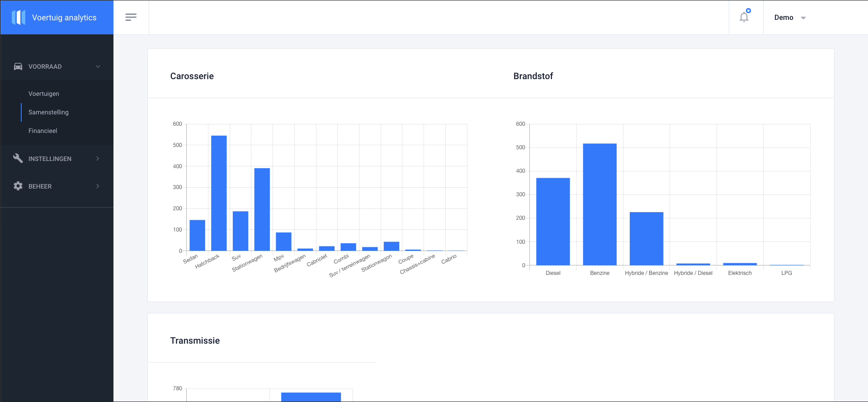The width and height of the screenshot is (868, 402).
Task: Click the Diesel bar in Brandstof chart
Action: point(553,222)
